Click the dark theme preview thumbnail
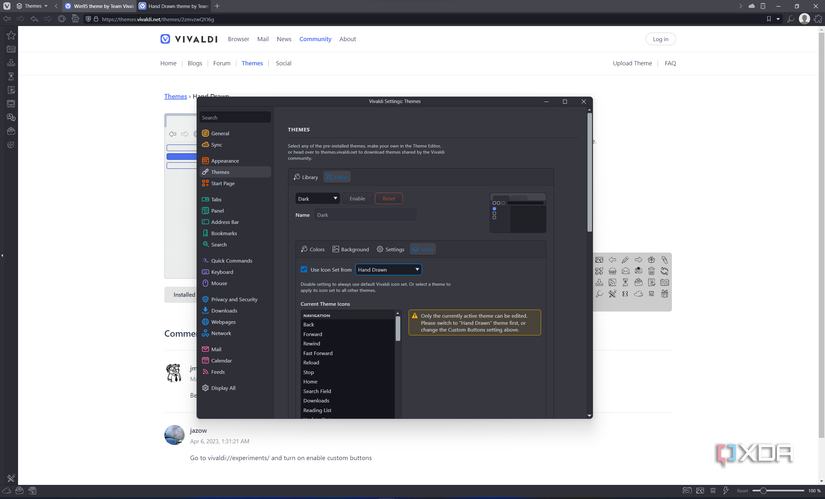This screenshot has width=825, height=499. 518,213
